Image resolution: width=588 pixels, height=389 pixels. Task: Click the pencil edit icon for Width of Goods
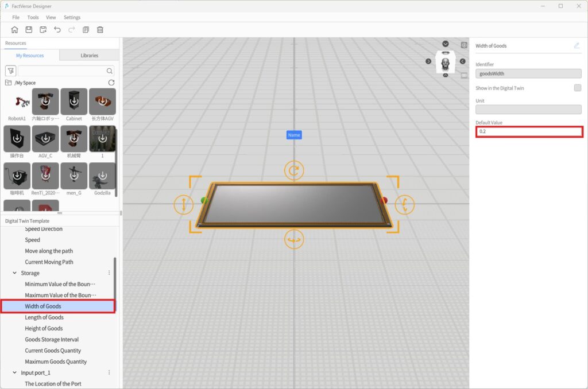(x=577, y=45)
